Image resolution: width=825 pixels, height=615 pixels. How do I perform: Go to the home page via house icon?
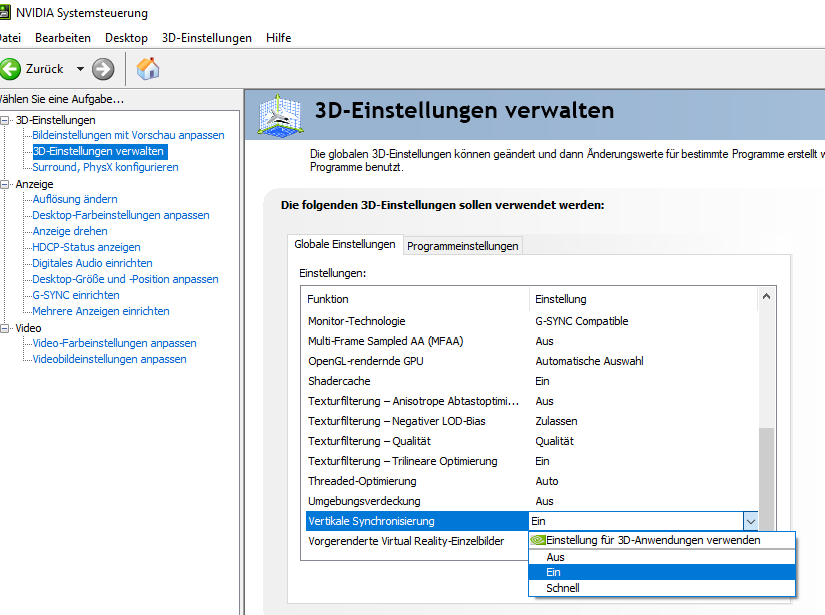(x=148, y=68)
